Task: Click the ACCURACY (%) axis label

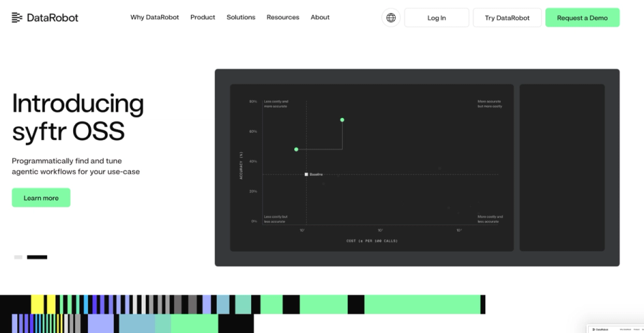Action: (241, 165)
